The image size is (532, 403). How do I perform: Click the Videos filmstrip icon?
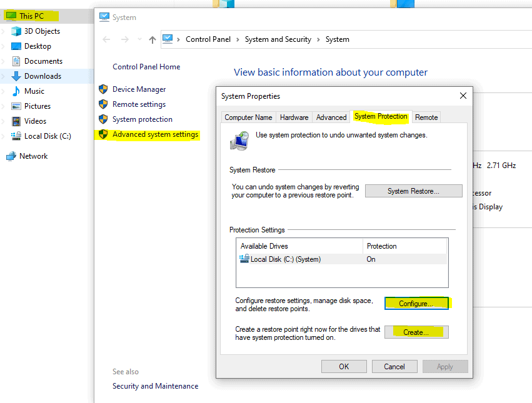16,121
